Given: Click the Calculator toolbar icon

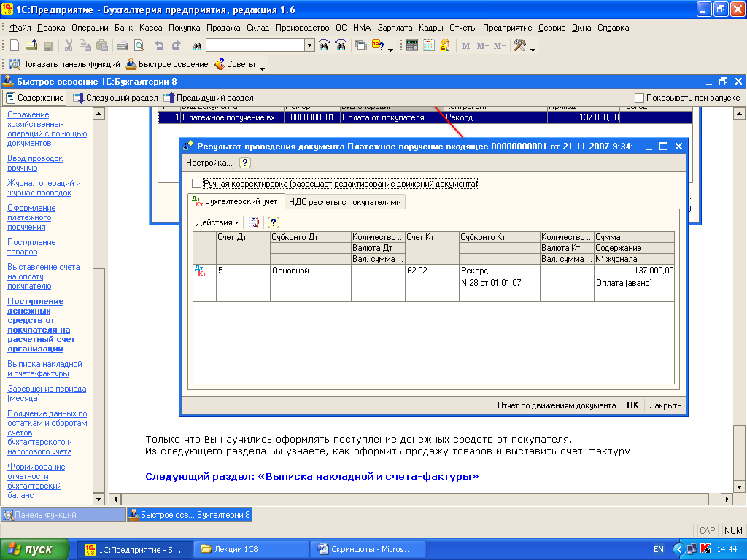Looking at the screenshot, I should [412, 45].
